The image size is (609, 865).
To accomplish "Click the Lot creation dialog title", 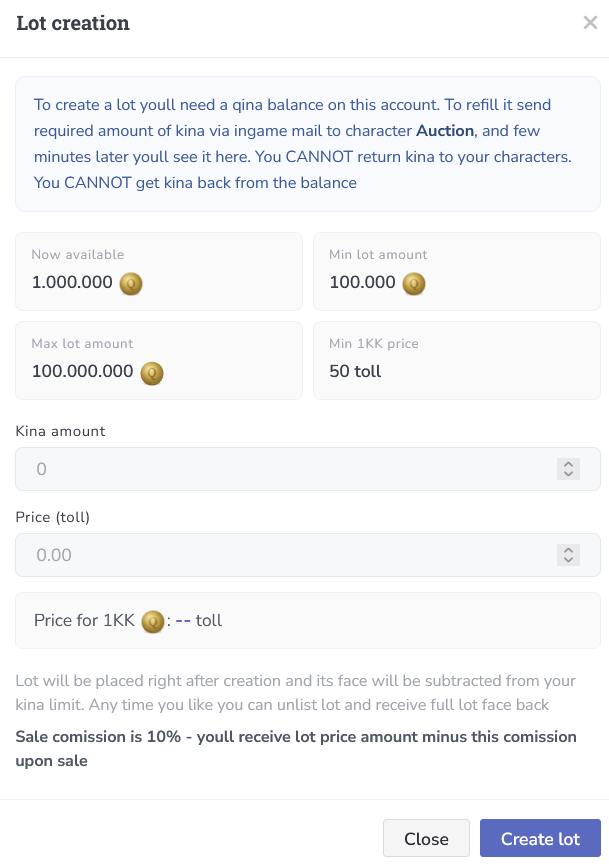I will [x=73, y=23].
